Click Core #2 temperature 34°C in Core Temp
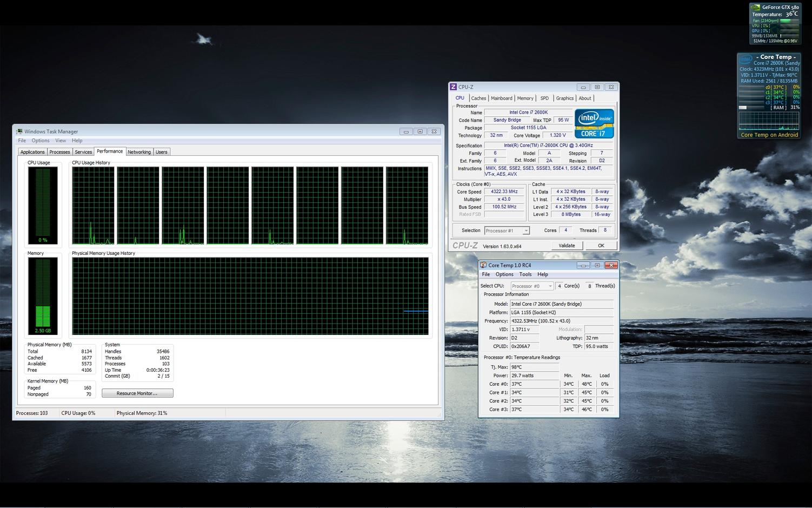Screen dimensions: 812x508 click(x=535, y=401)
